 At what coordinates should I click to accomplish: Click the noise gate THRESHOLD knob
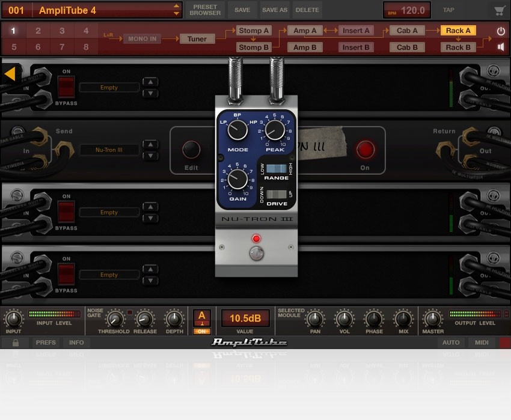click(x=114, y=318)
